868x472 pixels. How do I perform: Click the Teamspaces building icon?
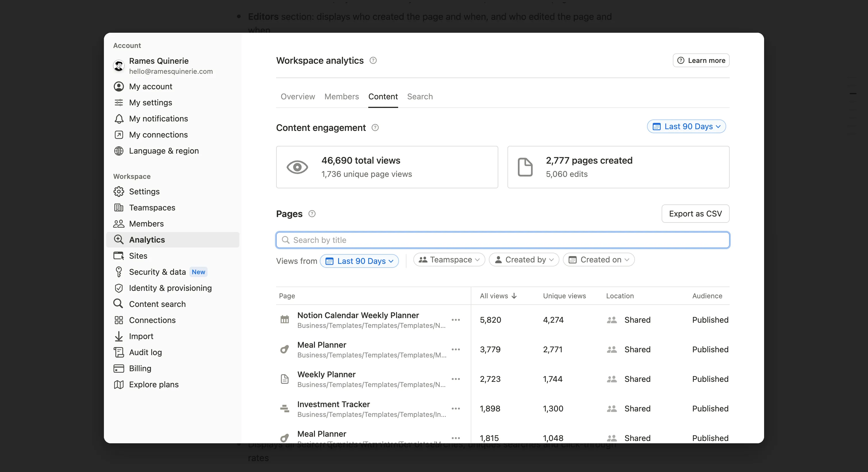(119, 208)
